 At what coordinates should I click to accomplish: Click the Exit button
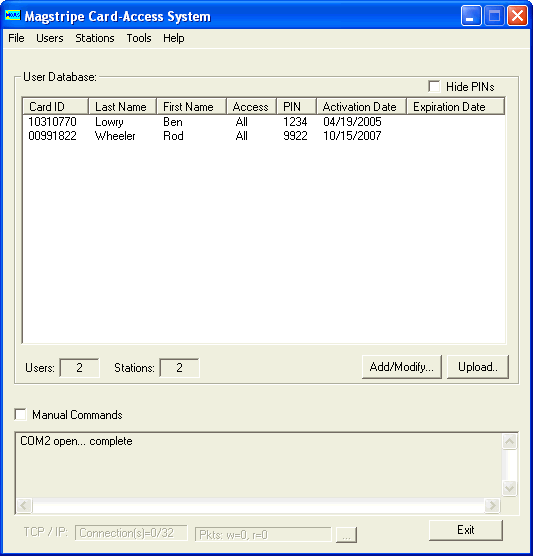pos(466,530)
